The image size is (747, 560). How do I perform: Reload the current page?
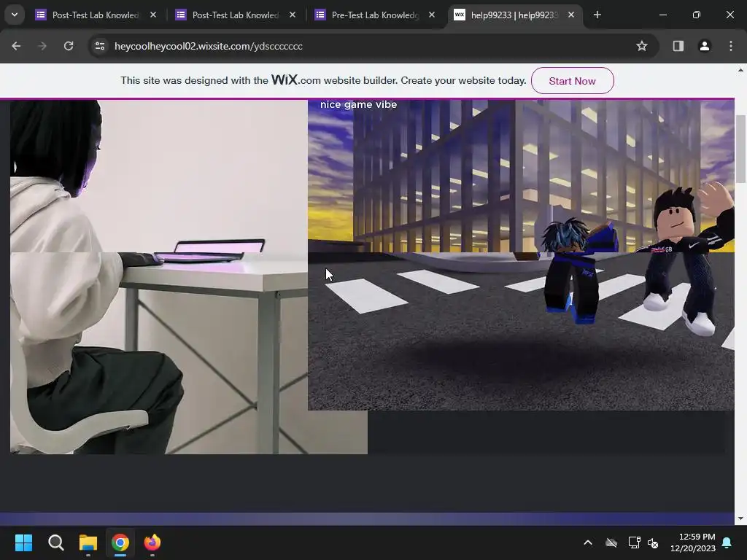69,46
